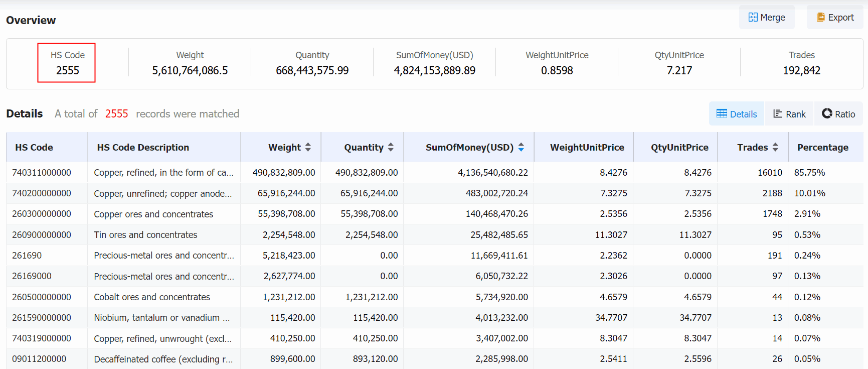
Task: Switch to the Details view tab
Action: [x=737, y=114]
